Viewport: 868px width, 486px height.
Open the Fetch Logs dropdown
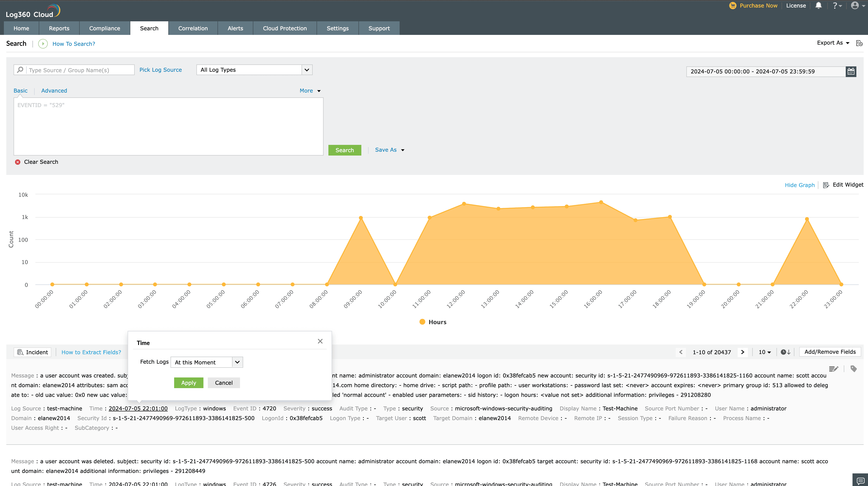pyautogui.click(x=207, y=362)
